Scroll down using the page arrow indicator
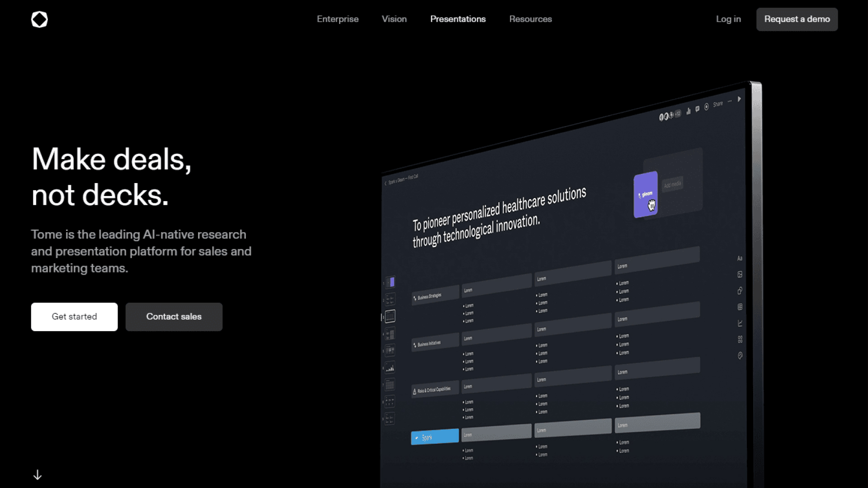Image resolution: width=868 pixels, height=488 pixels. pyautogui.click(x=37, y=474)
